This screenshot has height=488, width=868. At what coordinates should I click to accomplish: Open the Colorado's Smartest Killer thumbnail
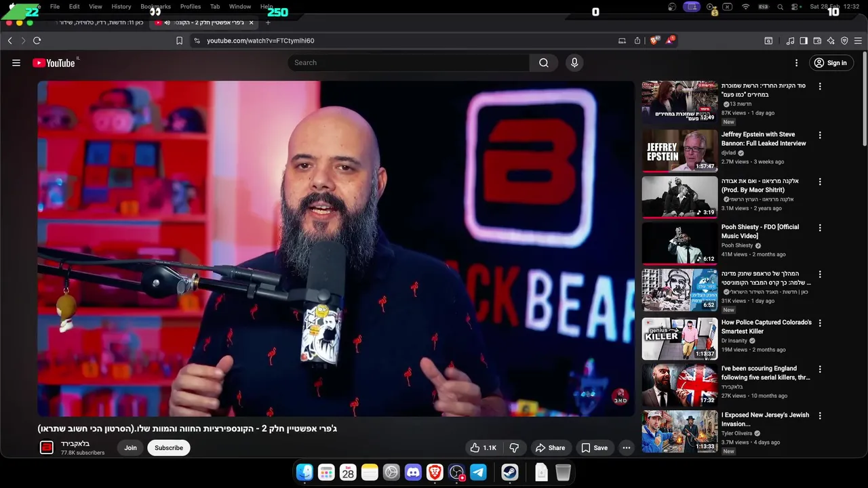point(679,338)
